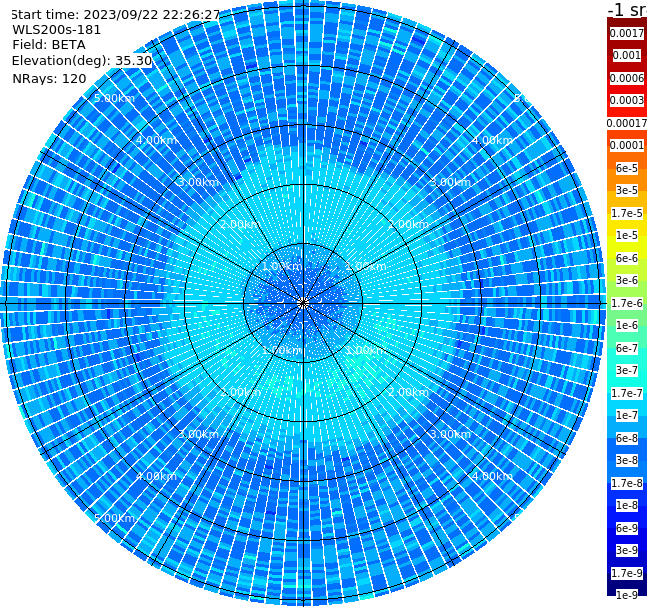Select the 1e-9 colorbar bottom label
This screenshot has height=607, width=647.
click(627, 595)
